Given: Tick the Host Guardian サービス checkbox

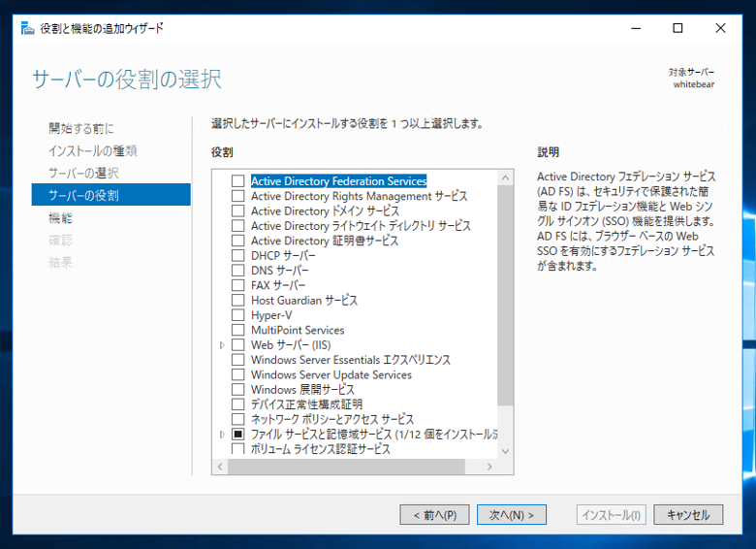Looking at the screenshot, I should tap(237, 300).
